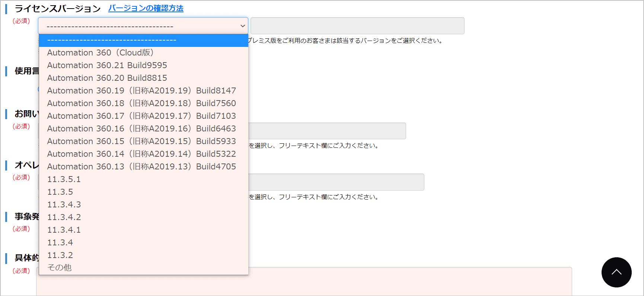Choose Automation 360.17 Build7103
The height and width of the screenshot is (296, 644).
tap(144, 116)
